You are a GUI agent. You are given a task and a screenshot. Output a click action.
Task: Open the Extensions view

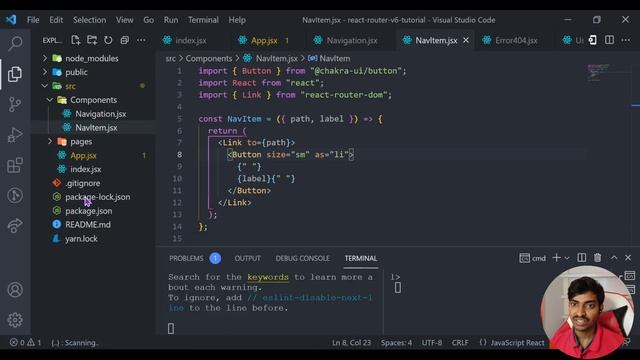tap(15, 165)
